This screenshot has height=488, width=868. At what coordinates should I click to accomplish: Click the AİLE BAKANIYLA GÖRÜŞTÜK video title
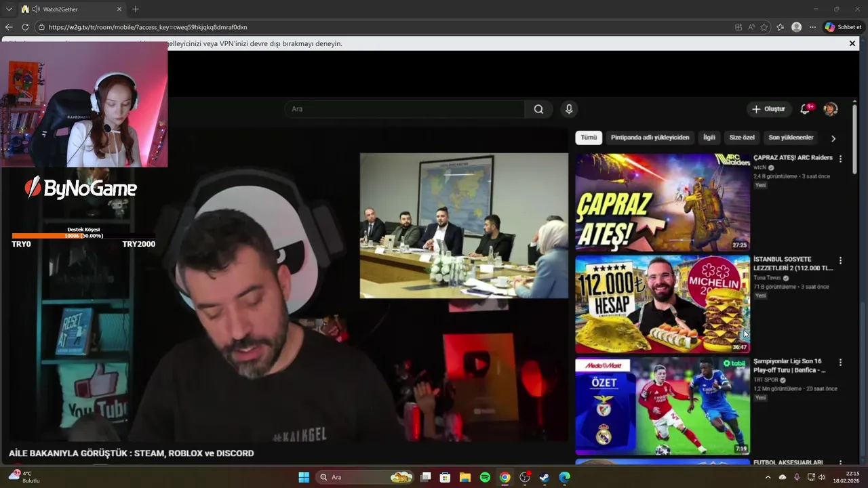(132, 453)
